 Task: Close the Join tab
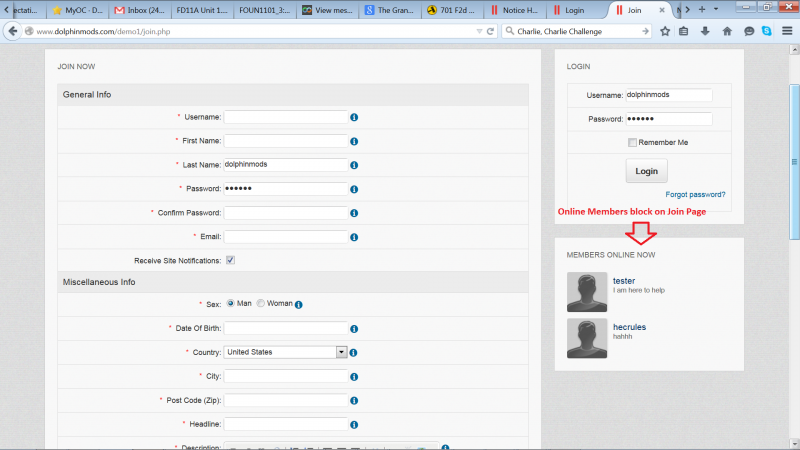click(662, 10)
